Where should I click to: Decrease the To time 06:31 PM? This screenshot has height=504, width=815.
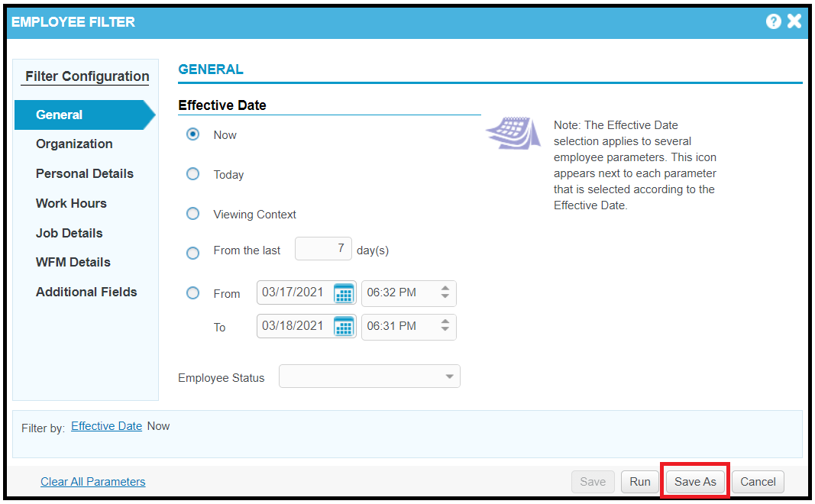coord(445,329)
